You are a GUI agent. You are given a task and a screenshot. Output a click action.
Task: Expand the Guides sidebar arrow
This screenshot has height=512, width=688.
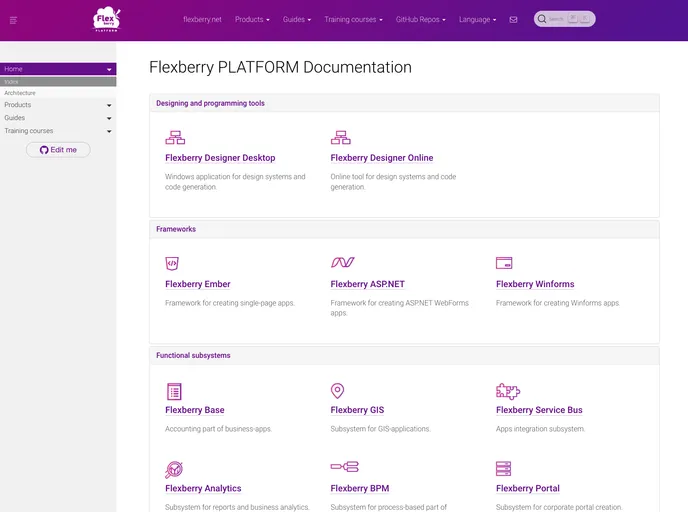(109, 118)
